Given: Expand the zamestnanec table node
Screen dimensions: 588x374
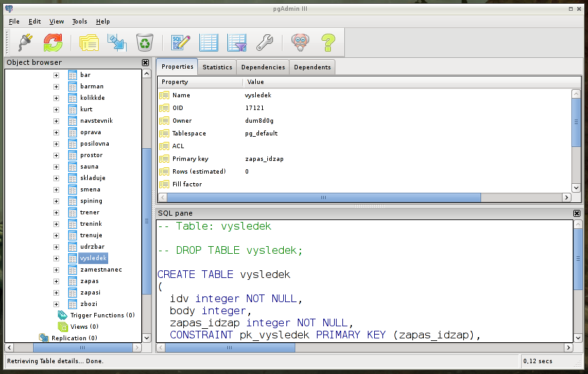Looking at the screenshot, I should 56,270.
